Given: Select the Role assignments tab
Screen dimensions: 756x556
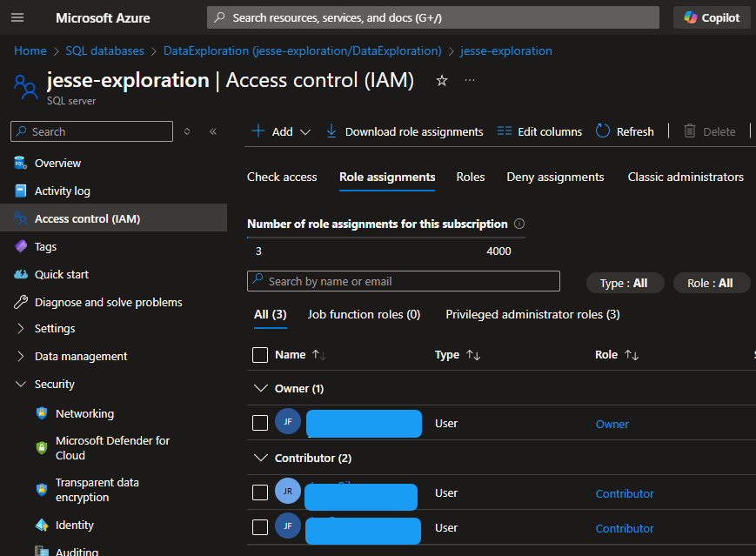Looking at the screenshot, I should click(387, 178).
